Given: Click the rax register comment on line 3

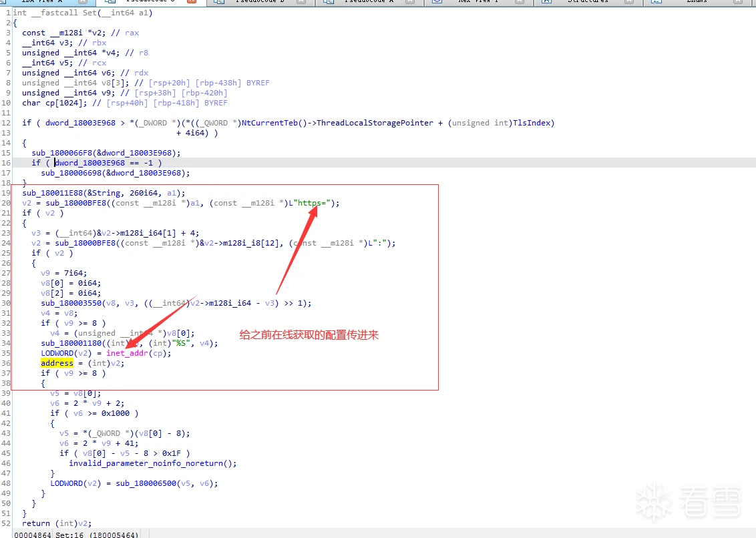Looking at the screenshot, I should click(132, 33).
